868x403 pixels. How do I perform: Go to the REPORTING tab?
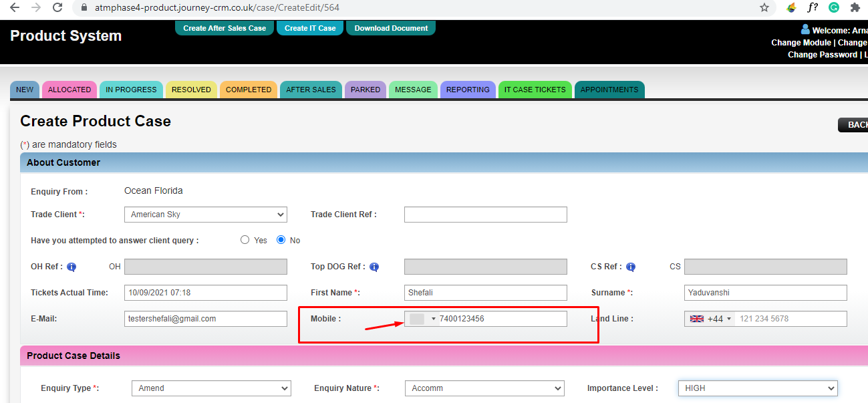point(468,90)
